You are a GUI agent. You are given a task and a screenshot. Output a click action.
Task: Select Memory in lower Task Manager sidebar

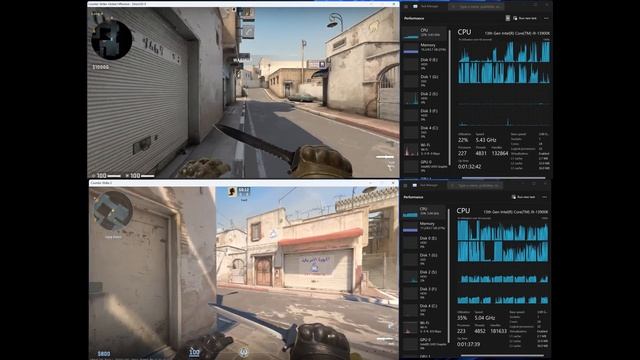(x=424, y=226)
